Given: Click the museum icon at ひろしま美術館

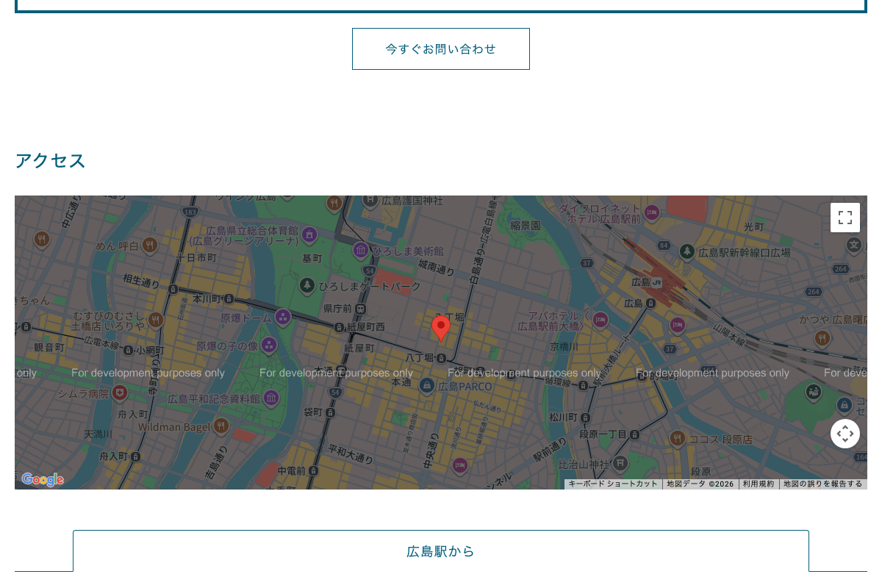Looking at the screenshot, I should coord(360,250).
